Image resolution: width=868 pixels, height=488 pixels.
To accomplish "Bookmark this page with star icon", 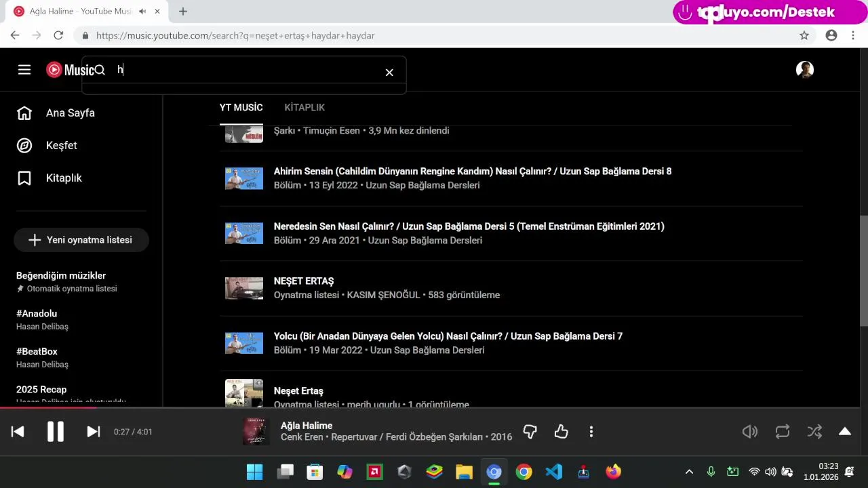I will [x=804, y=35].
